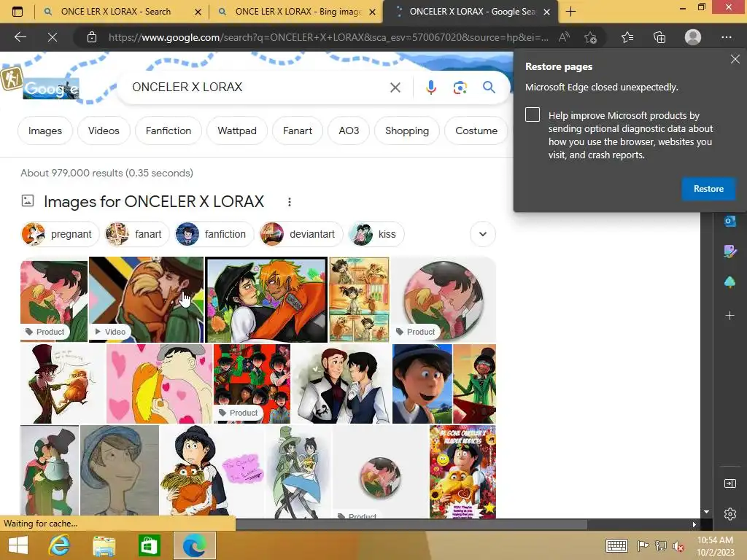Select the AO3 filter
Screen dimensions: 747x560
[x=349, y=131]
